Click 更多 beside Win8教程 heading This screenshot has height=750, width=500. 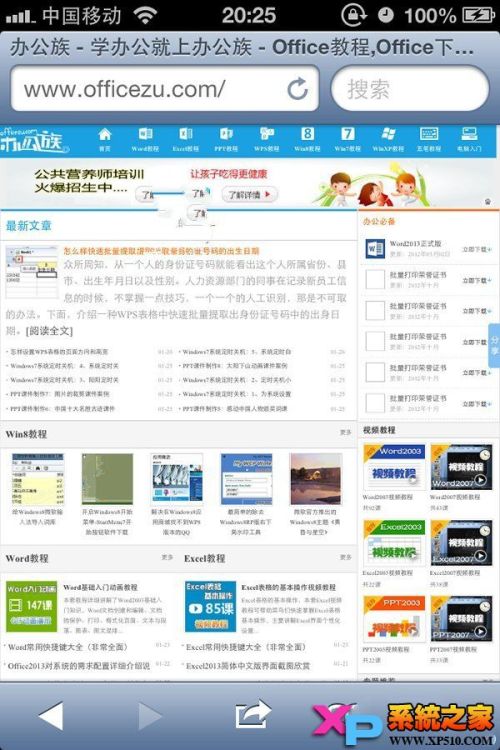[x=345, y=432]
